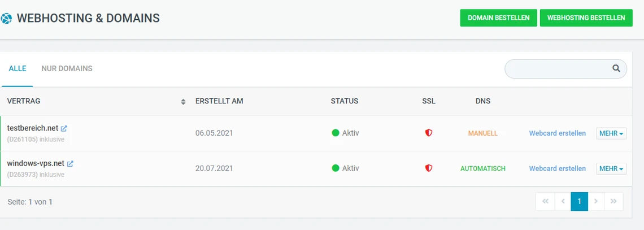The image size is (644, 230).
Task: Select the Alle tab
Action: coord(18,68)
